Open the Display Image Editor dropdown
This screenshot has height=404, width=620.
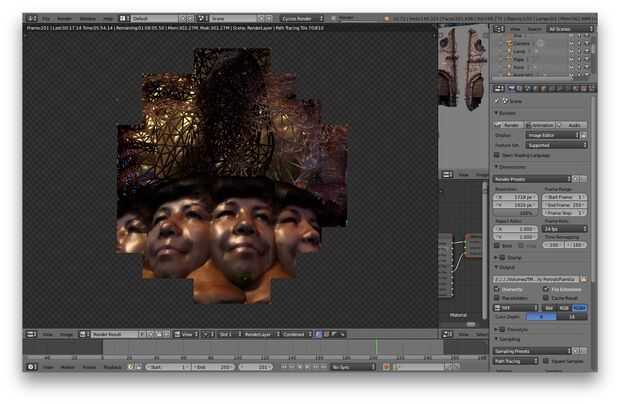552,135
